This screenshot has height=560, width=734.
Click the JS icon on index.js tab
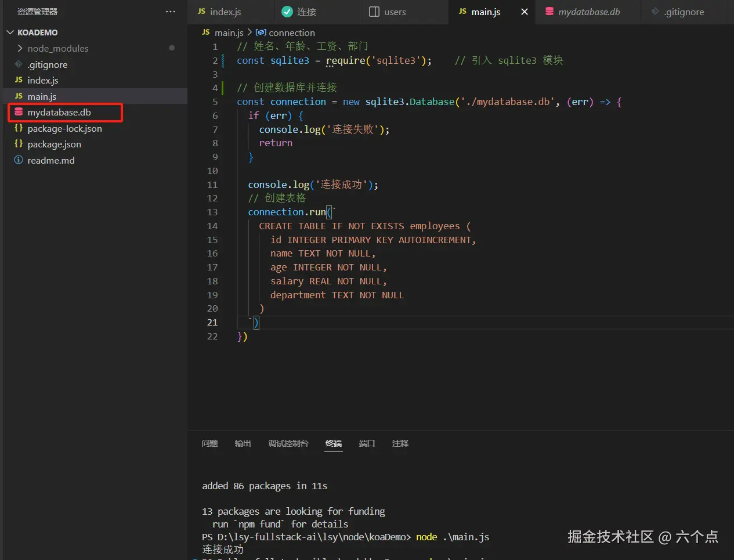click(x=201, y=12)
